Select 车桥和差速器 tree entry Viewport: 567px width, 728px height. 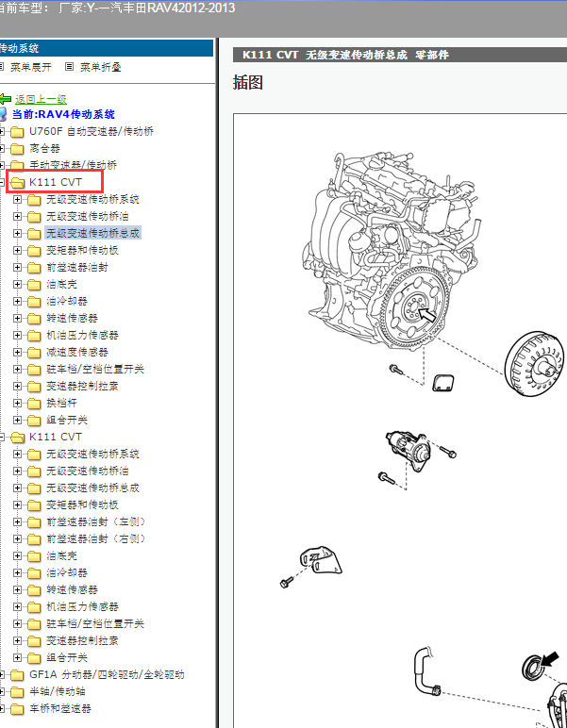pyautogui.click(x=60, y=708)
